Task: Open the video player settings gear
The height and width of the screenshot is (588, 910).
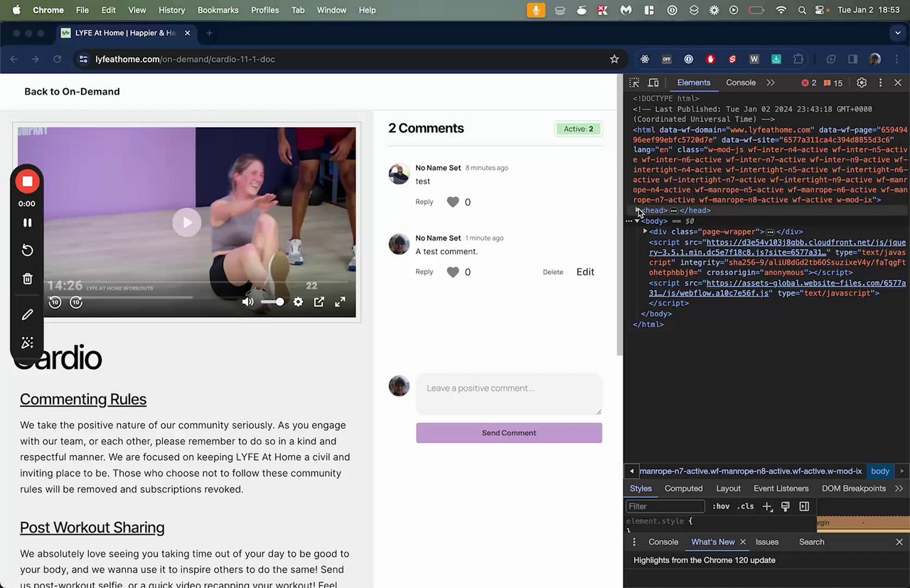Action: click(x=298, y=302)
